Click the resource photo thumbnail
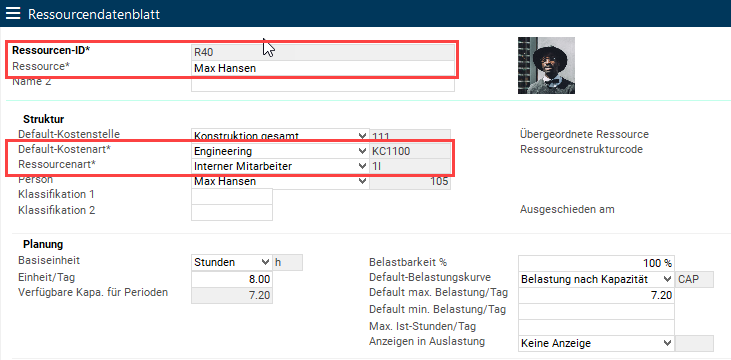The image size is (731, 360). click(x=546, y=65)
